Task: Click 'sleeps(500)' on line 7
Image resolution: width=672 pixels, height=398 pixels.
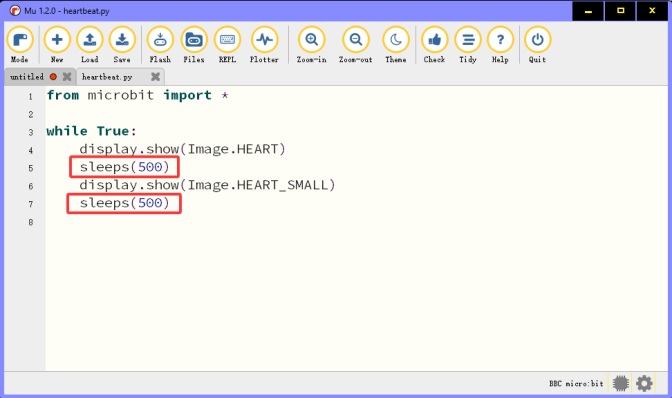Action: click(124, 203)
